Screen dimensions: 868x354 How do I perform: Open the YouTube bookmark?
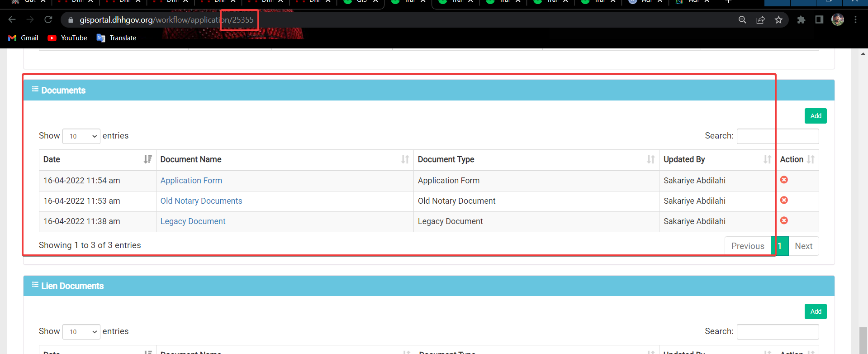click(67, 38)
